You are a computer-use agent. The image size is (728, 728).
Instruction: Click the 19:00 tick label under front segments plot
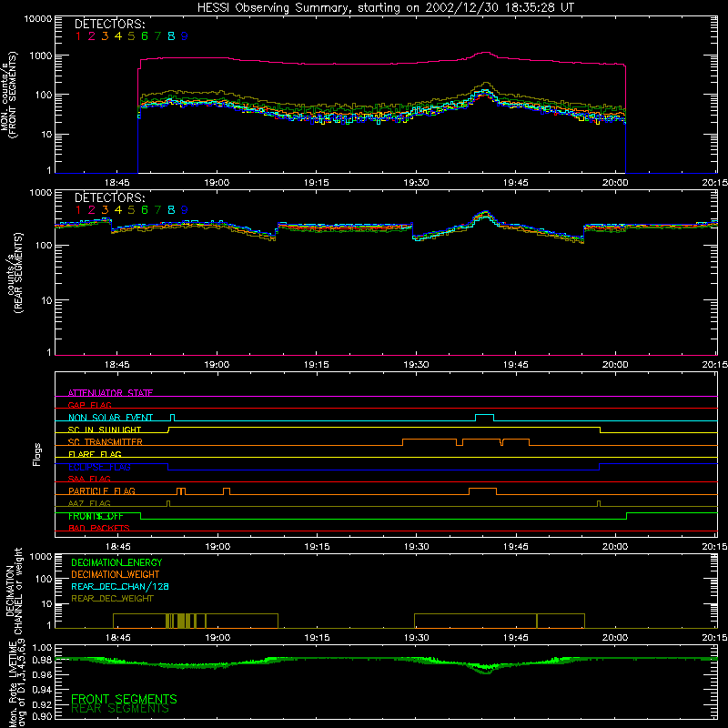click(217, 183)
